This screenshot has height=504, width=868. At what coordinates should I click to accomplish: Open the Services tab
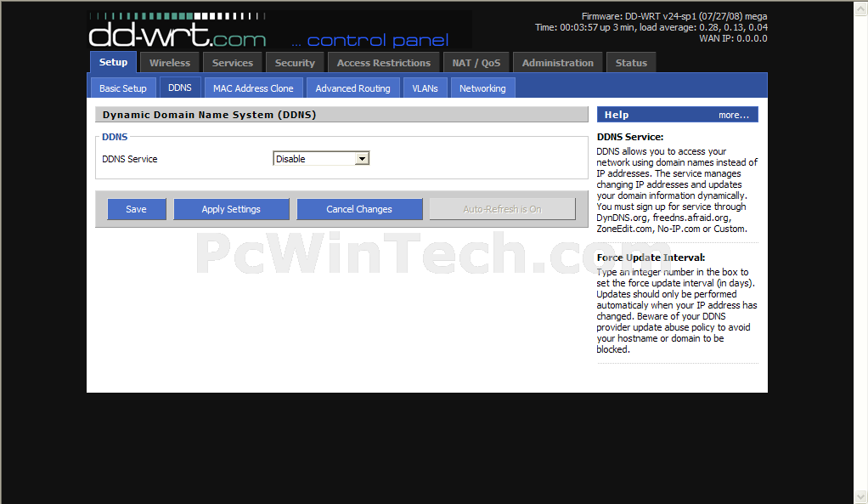point(233,63)
